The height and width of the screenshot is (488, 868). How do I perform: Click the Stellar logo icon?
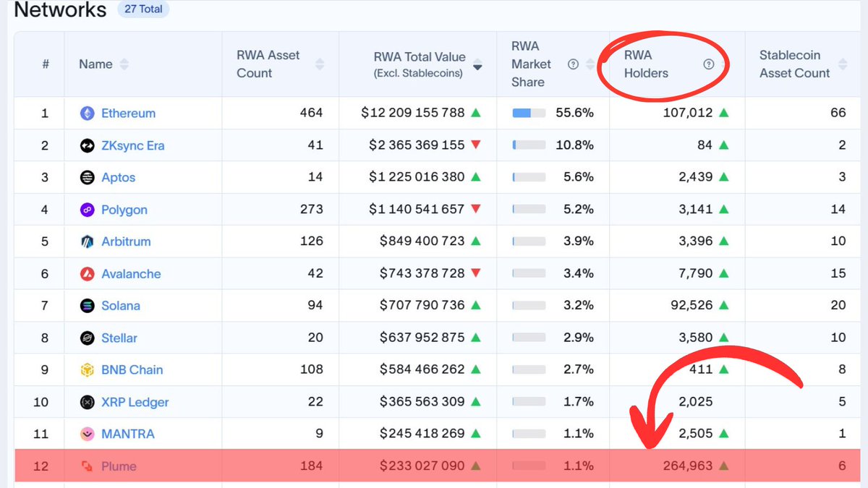coord(88,338)
